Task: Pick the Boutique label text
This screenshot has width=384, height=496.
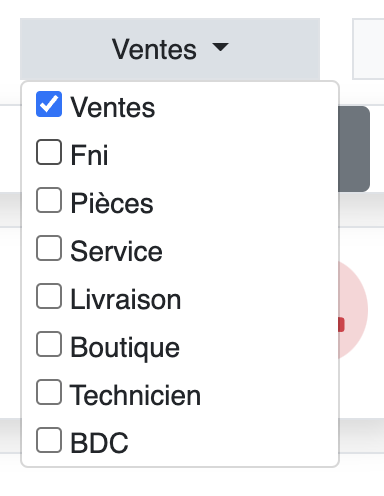Action: [125, 348]
